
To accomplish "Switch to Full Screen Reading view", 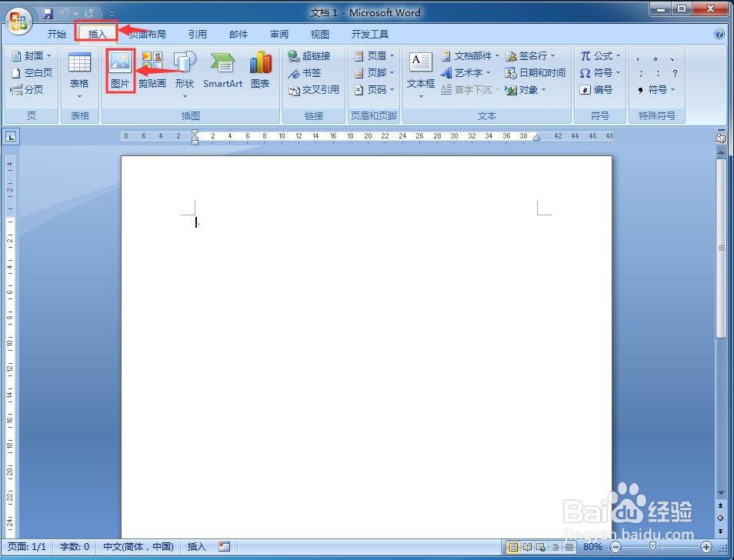I will pyautogui.click(x=528, y=546).
